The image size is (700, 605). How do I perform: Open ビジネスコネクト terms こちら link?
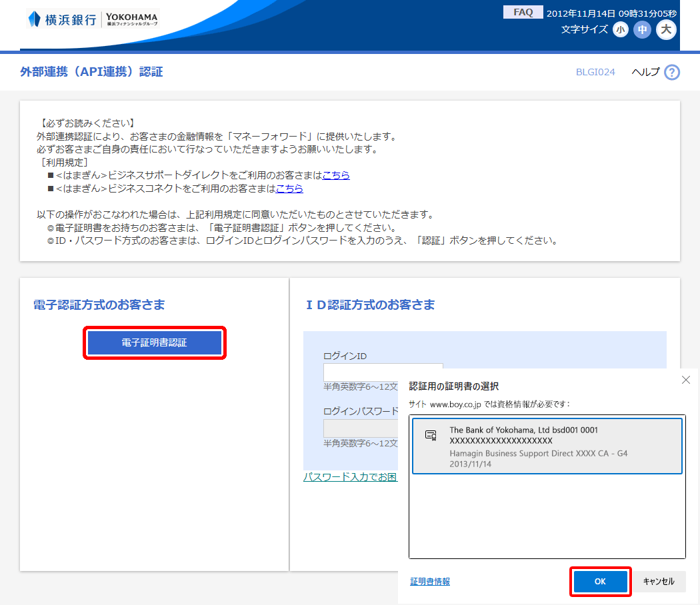point(289,189)
